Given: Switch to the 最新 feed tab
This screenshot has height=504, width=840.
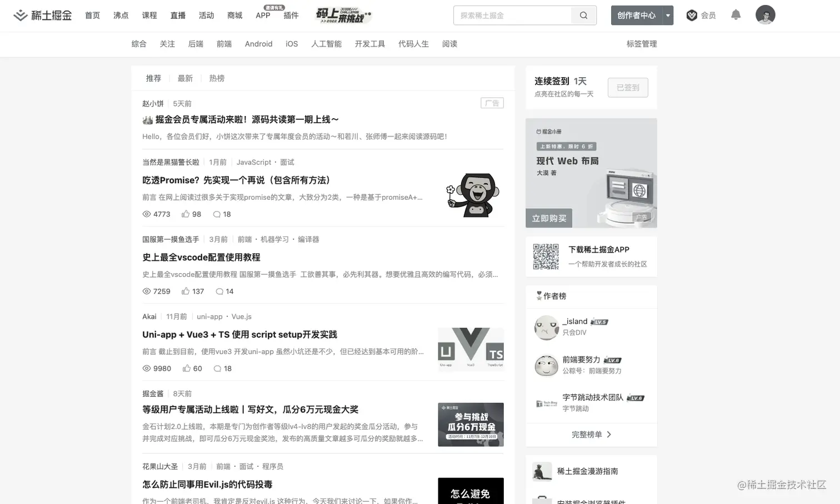Looking at the screenshot, I should pos(185,78).
